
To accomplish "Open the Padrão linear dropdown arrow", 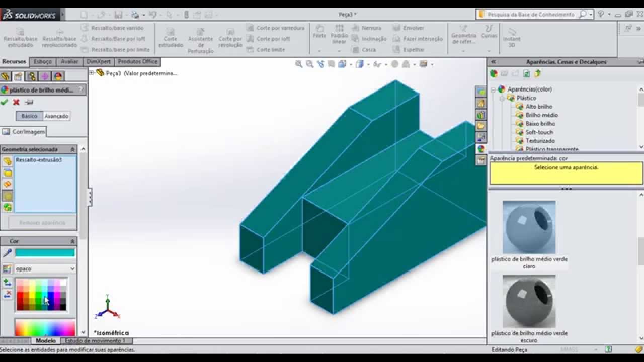I will click(339, 51).
